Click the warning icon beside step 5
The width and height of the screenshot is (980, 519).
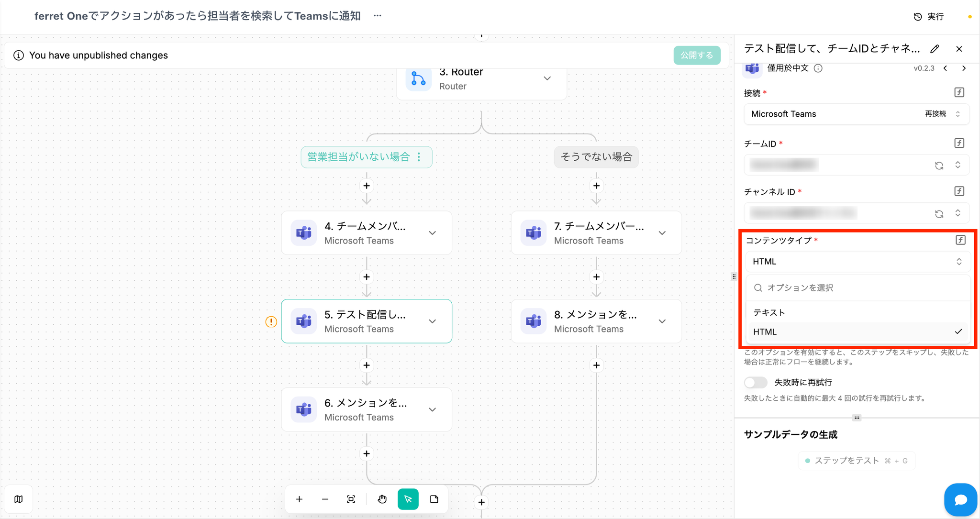pos(271,322)
